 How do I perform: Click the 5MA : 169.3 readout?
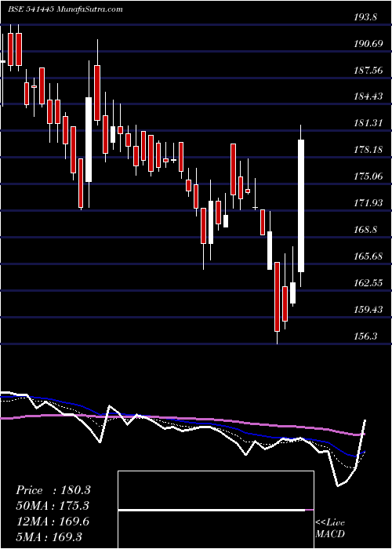click(49, 536)
